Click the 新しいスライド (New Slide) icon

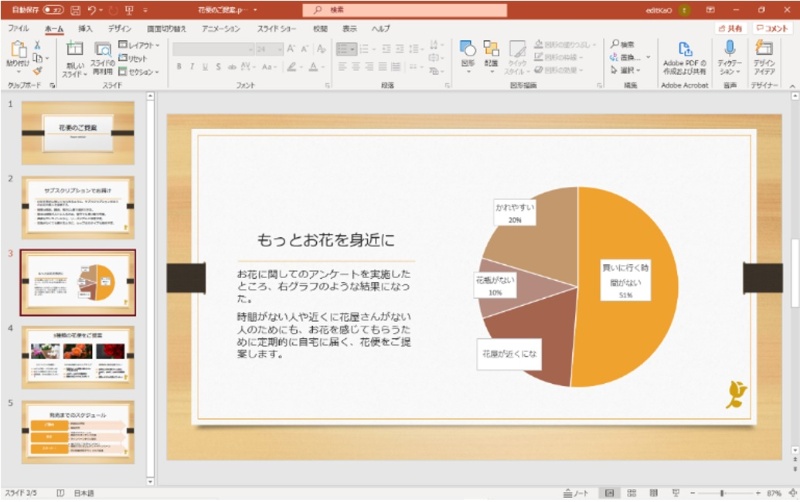[x=75, y=49]
